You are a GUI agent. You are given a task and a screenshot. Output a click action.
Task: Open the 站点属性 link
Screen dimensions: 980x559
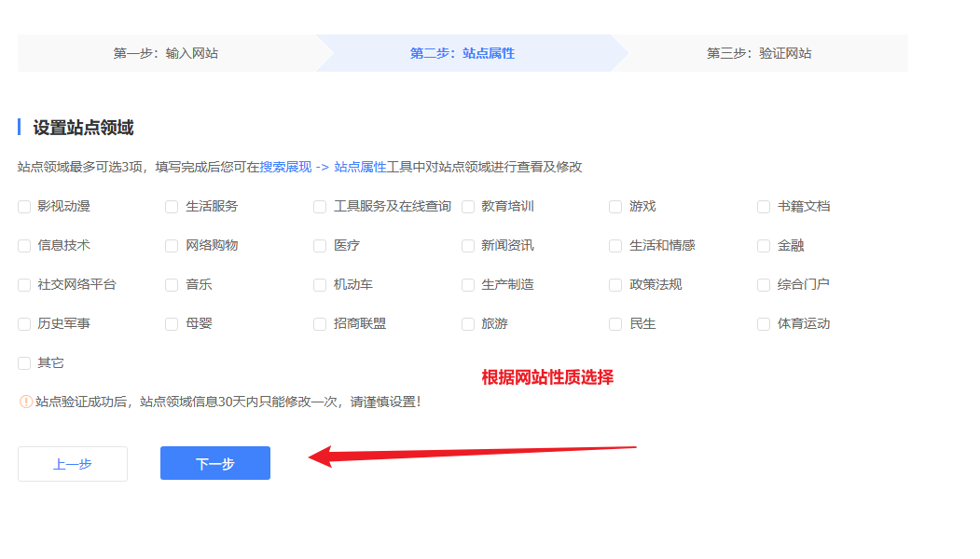(360, 167)
